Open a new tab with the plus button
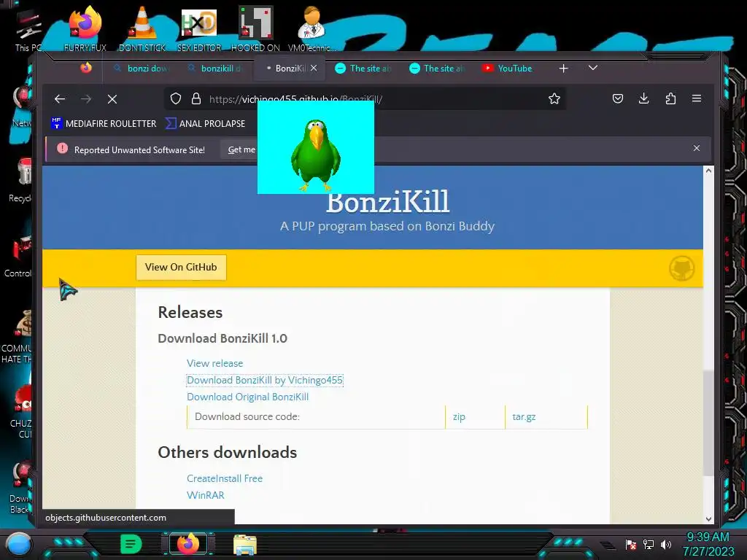The image size is (747, 560). click(x=564, y=69)
